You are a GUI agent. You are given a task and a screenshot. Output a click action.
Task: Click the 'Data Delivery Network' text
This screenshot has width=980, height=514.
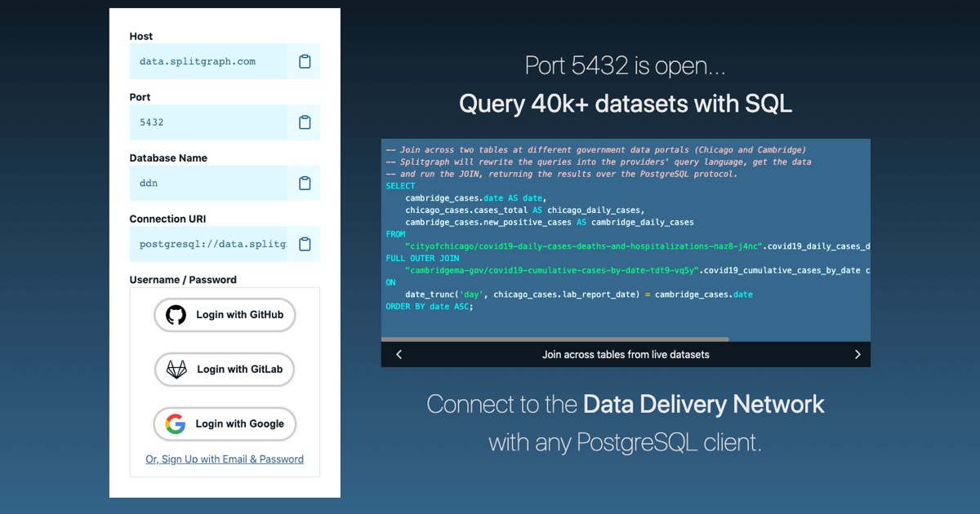[704, 404]
